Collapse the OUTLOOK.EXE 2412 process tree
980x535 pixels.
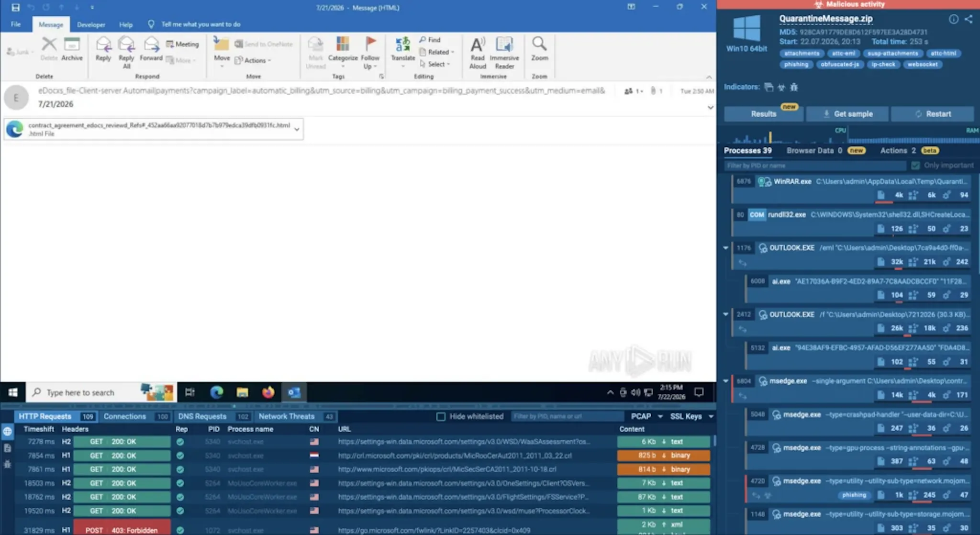click(725, 314)
